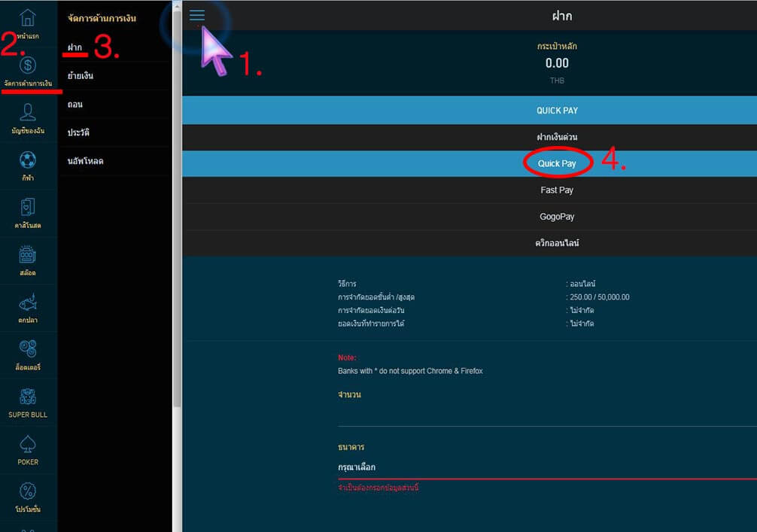Screen dimensions: 757x532
Task: Open live casino cards icon
Action: (28, 207)
